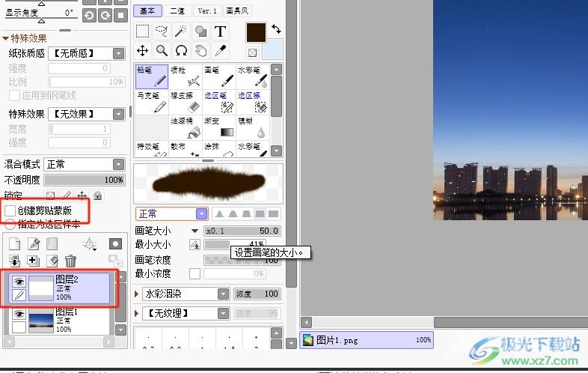Expand the 水彩洇染 settings triangle
The width and height of the screenshot is (588, 373).
(137, 294)
